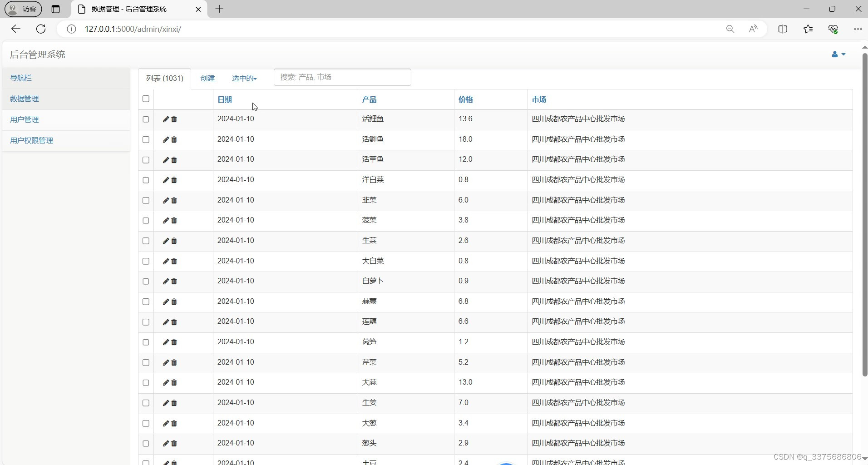Sort by the 价格 column
This screenshot has height=465, width=868.
(466, 99)
